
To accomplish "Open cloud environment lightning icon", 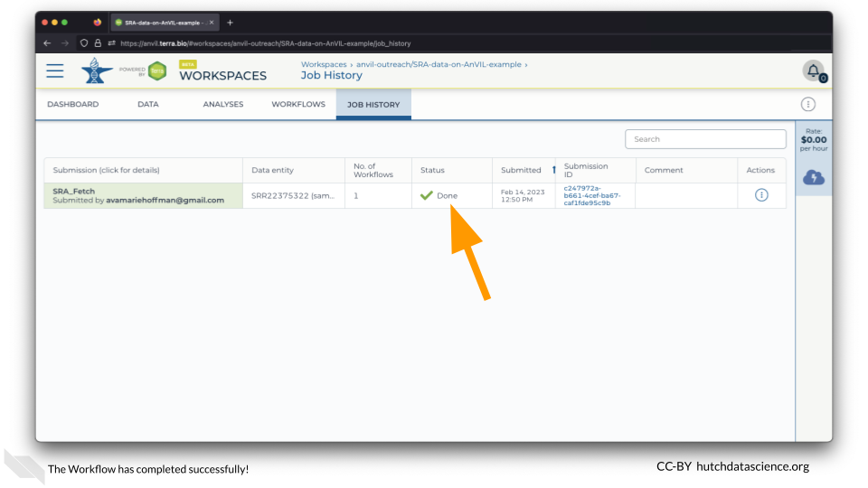I will (x=813, y=178).
